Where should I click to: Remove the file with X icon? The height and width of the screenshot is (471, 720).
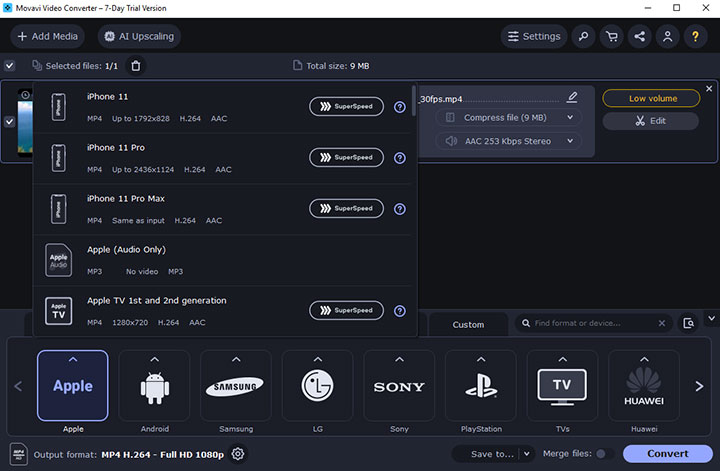coord(709,89)
